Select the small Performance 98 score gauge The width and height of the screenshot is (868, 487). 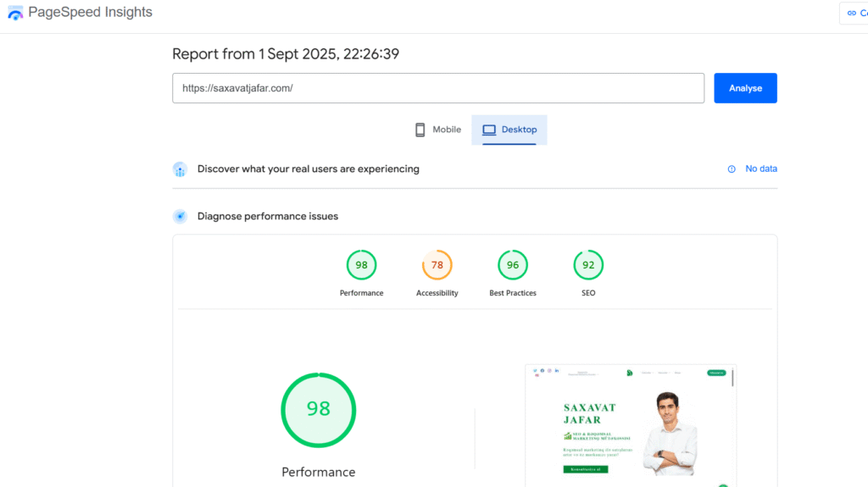(x=361, y=265)
